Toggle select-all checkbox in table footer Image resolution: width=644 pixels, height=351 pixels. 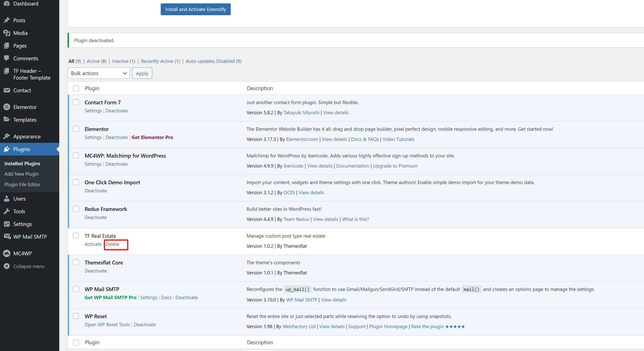tap(76, 343)
